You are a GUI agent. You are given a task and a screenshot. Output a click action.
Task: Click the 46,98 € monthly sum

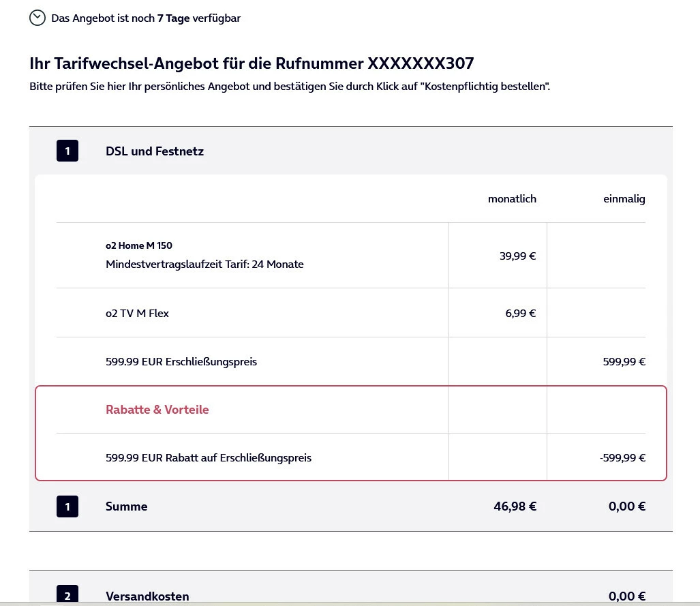pyautogui.click(x=515, y=506)
